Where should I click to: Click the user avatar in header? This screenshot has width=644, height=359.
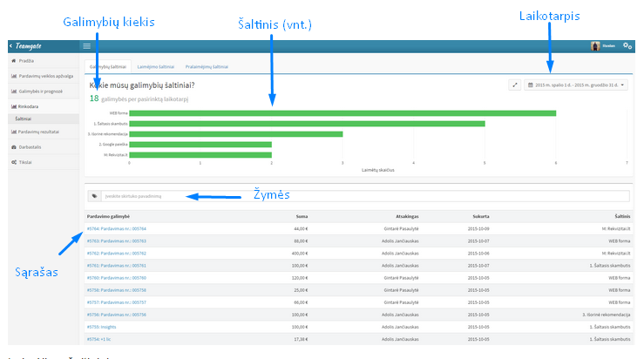[595, 46]
